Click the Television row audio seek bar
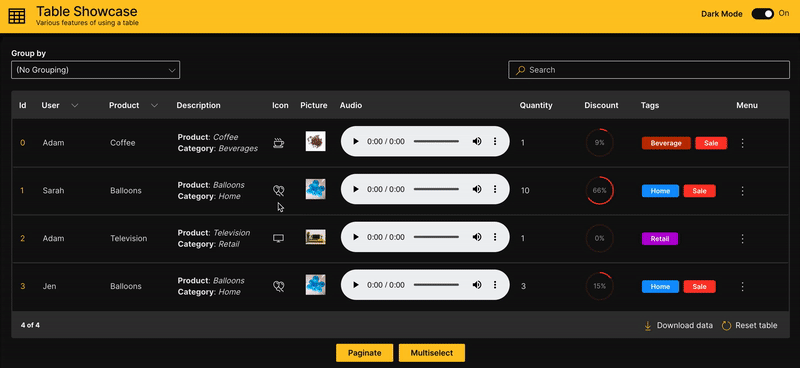800x368 pixels. 436,237
